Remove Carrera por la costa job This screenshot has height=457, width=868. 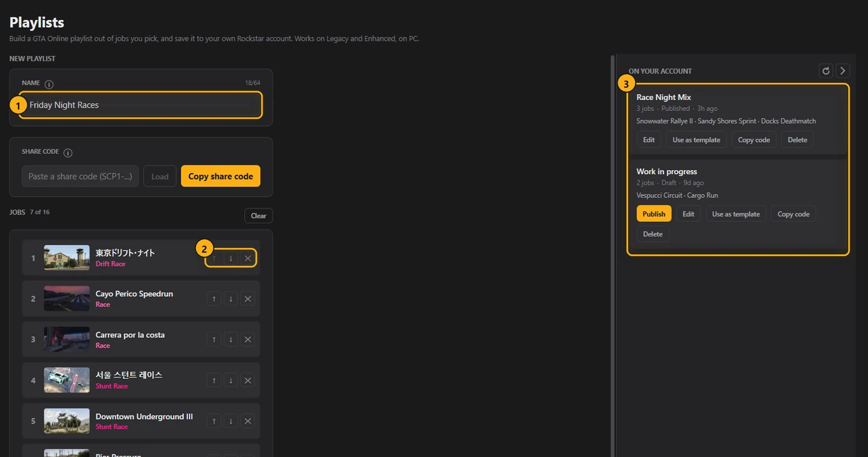pos(247,340)
